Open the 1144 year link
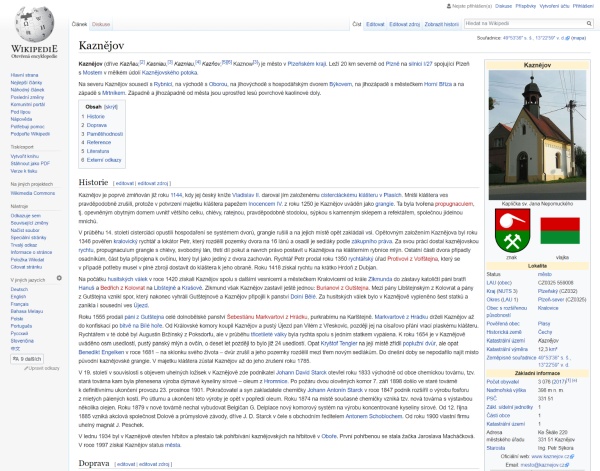This screenshot has width=600, height=471. coord(176,195)
